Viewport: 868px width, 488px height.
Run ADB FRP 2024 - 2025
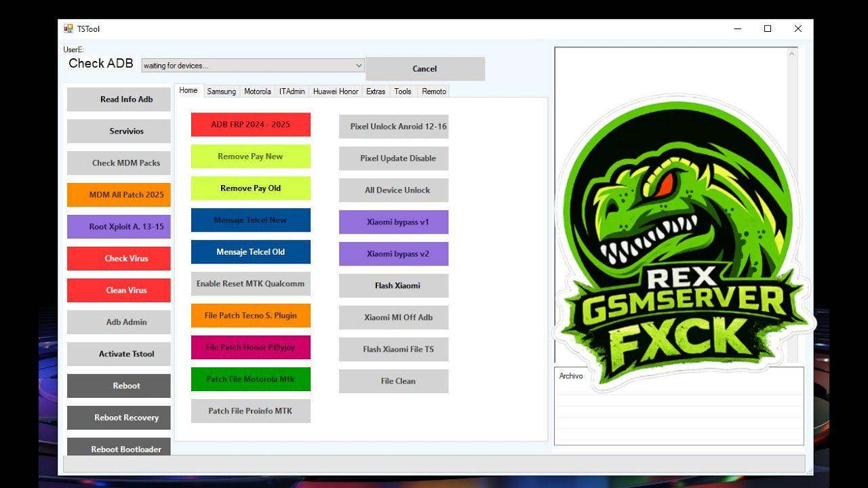250,124
